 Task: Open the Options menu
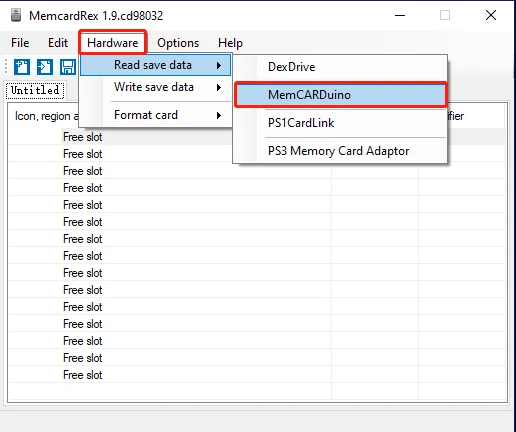coord(178,43)
